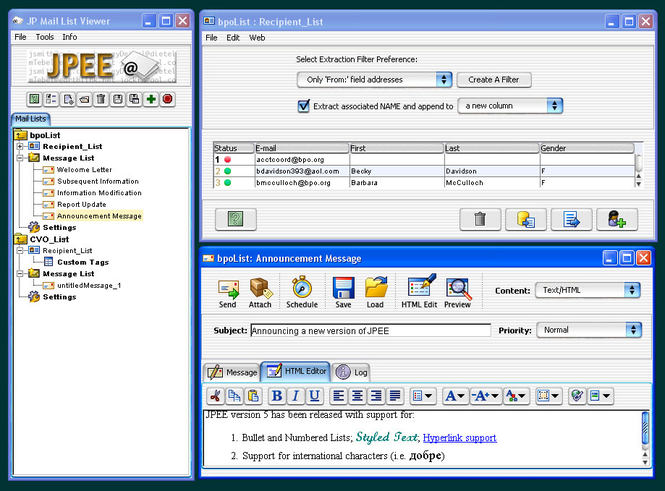Click the edit document icon in Mail List Viewer toolbar
Image resolution: width=665 pixels, height=491 pixels.
pos(68,99)
